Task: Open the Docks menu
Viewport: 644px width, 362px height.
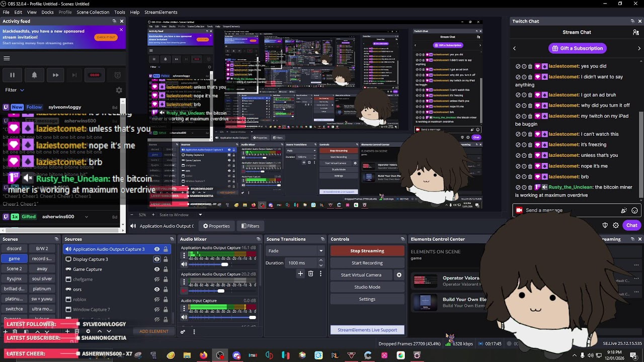Action: [47, 12]
